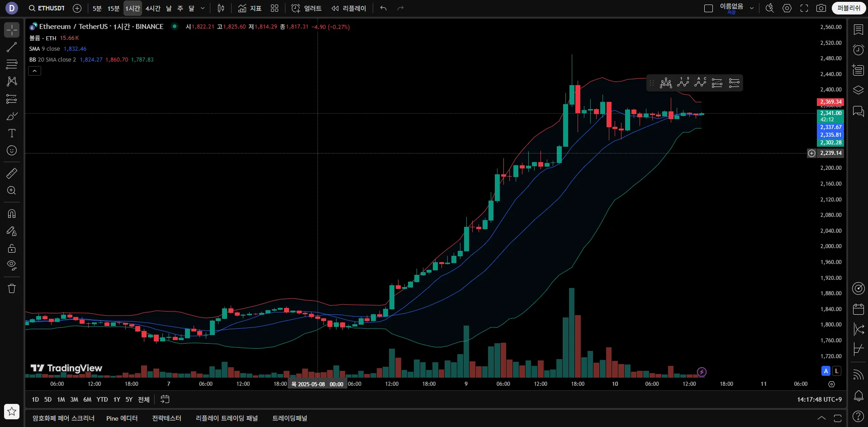The height and width of the screenshot is (427, 868).
Task: Open the ruler measure tool
Action: coord(12,173)
